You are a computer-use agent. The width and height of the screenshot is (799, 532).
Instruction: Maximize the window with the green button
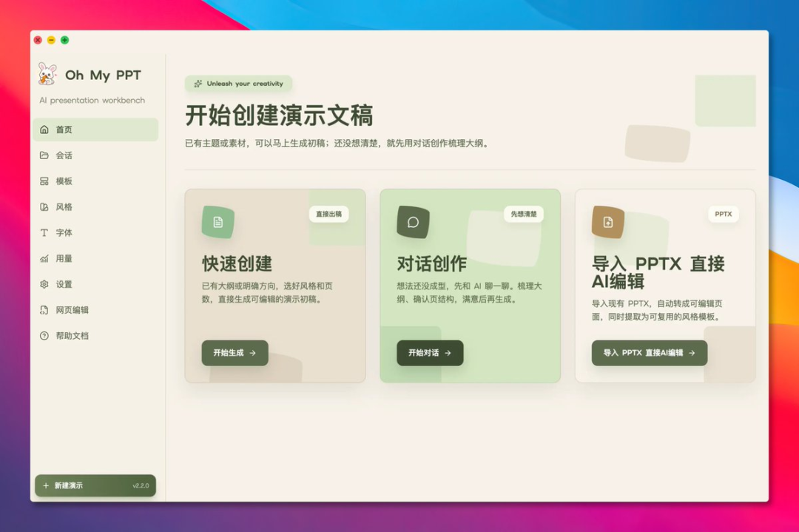click(x=64, y=40)
